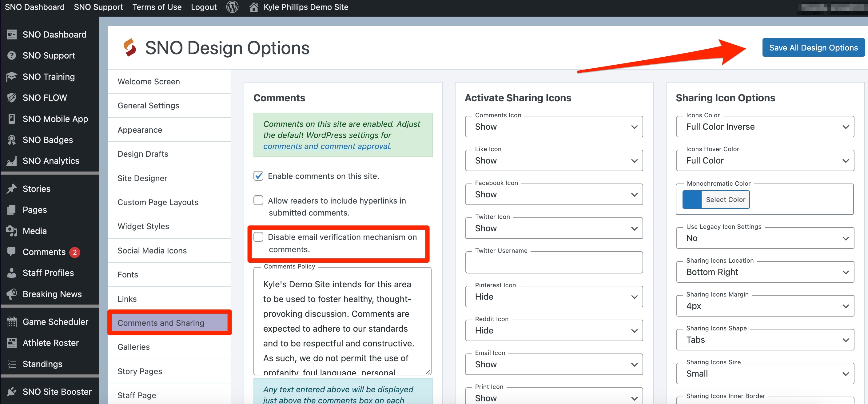The image size is (868, 404).
Task: Click the SNO Analytics chart icon
Action: (x=11, y=161)
